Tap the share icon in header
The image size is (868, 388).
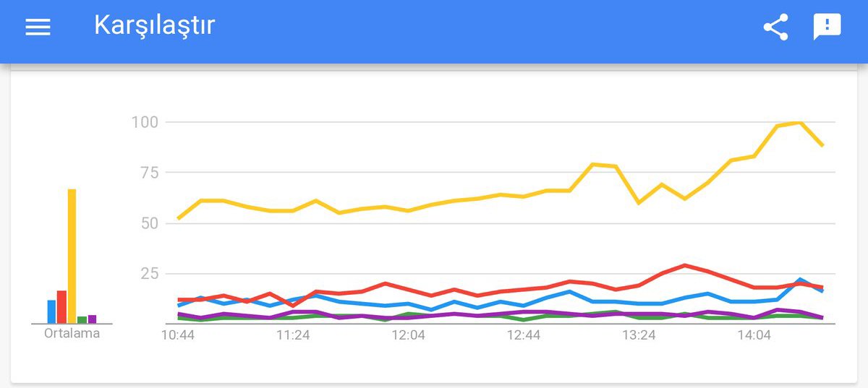[775, 28]
